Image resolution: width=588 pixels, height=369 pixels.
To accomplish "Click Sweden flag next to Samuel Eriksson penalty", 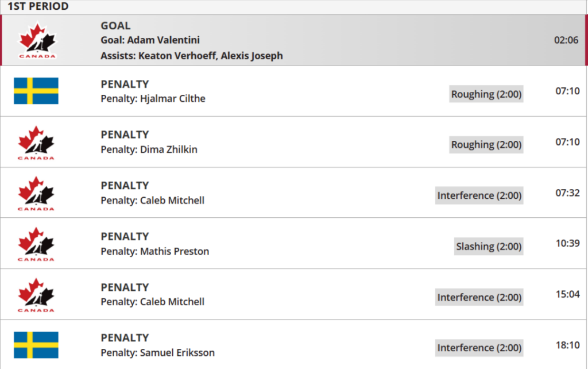I will (36, 345).
